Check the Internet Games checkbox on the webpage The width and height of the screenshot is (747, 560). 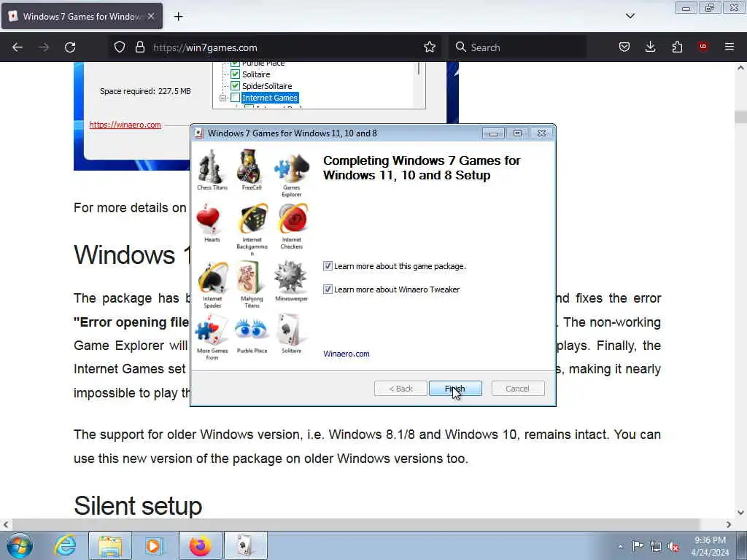(x=235, y=98)
